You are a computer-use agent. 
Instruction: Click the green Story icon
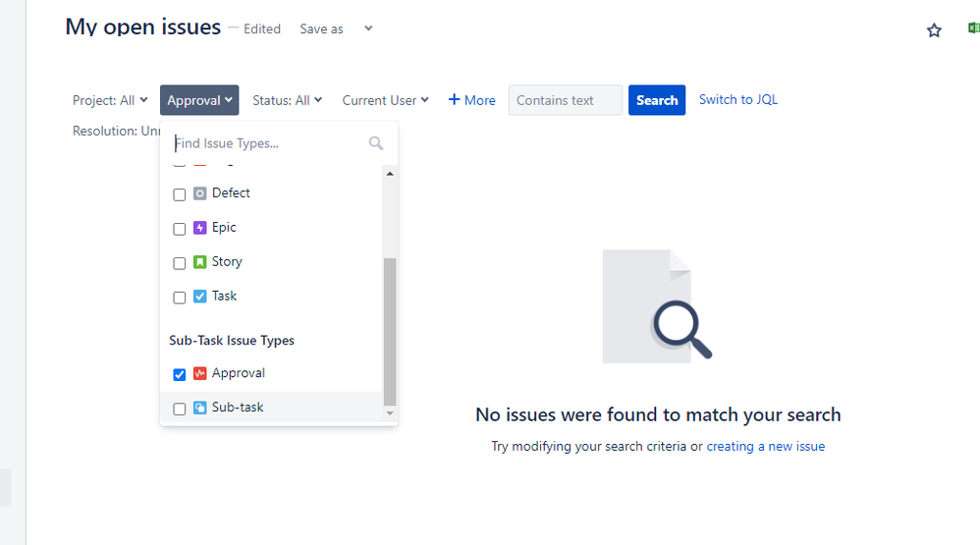click(x=199, y=262)
